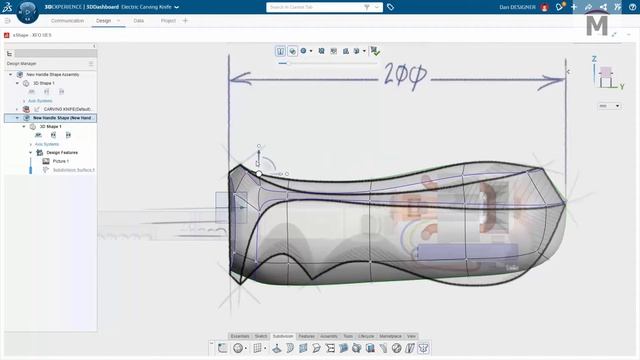Click Dan DESIGNER's profile avatar
The image size is (640, 360).
point(544,7)
